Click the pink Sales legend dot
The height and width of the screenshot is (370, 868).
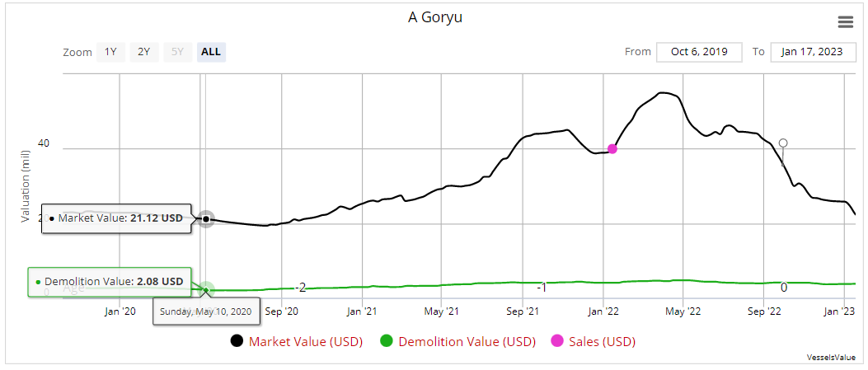click(x=556, y=341)
